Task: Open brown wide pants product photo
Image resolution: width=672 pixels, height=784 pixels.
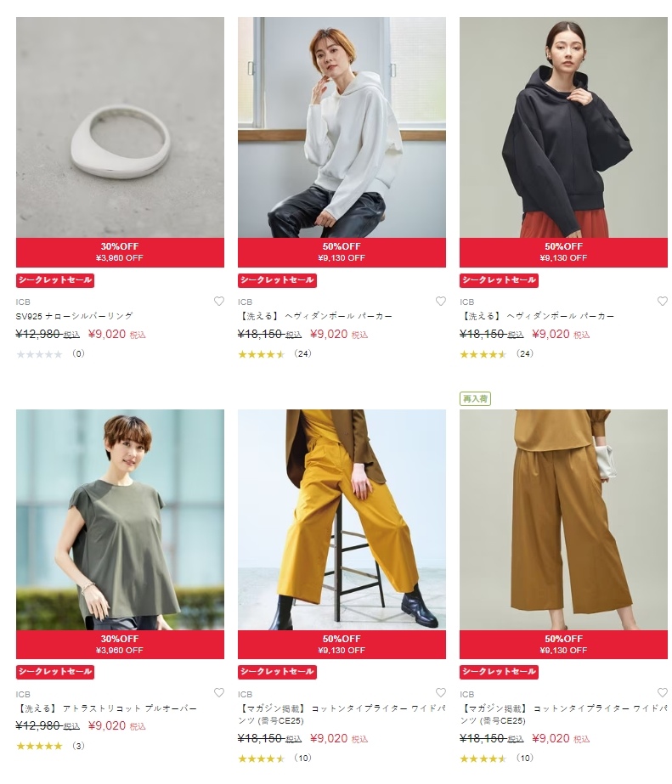Action: coord(563,520)
